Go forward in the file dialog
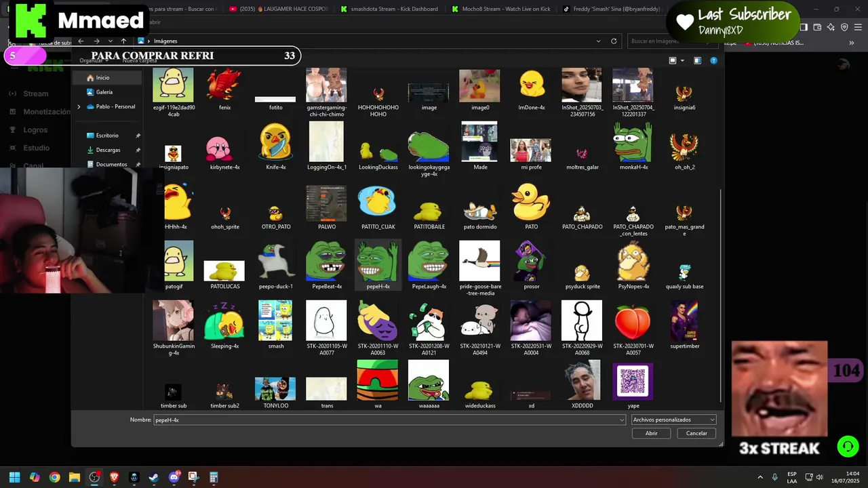The height and width of the screenshot is (488, 868). tap(96, 41)
